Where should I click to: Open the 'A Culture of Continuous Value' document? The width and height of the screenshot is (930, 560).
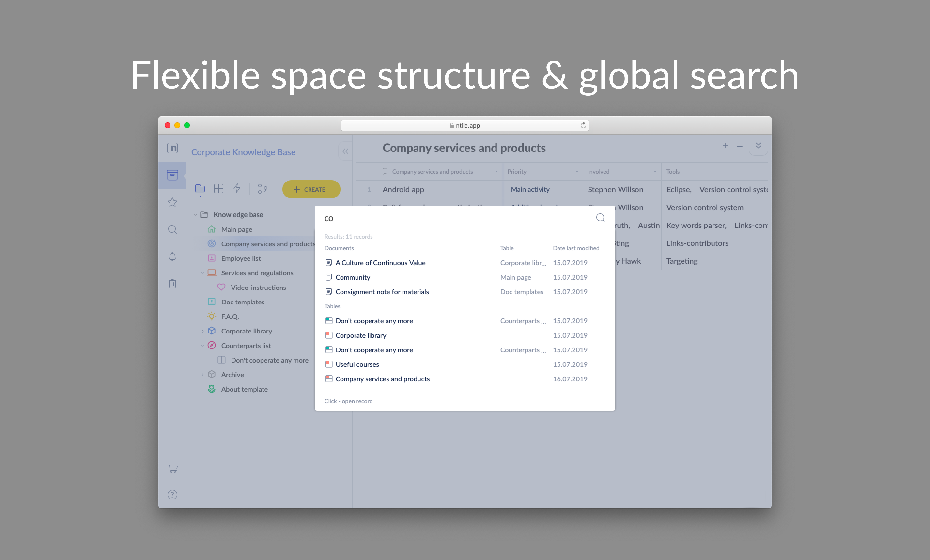(x=380, y=263)
